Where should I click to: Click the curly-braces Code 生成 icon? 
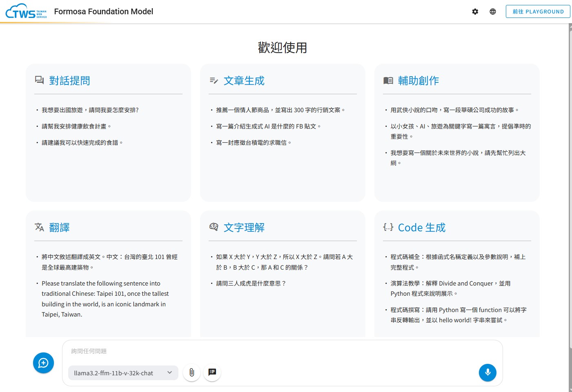tap(387, 227)
